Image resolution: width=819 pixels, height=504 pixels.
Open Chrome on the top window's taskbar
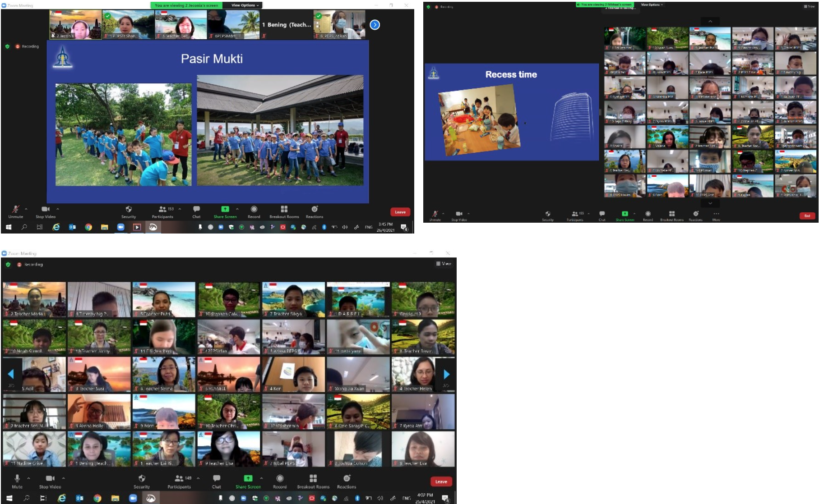pyautogui.click(x=88, y=227)
